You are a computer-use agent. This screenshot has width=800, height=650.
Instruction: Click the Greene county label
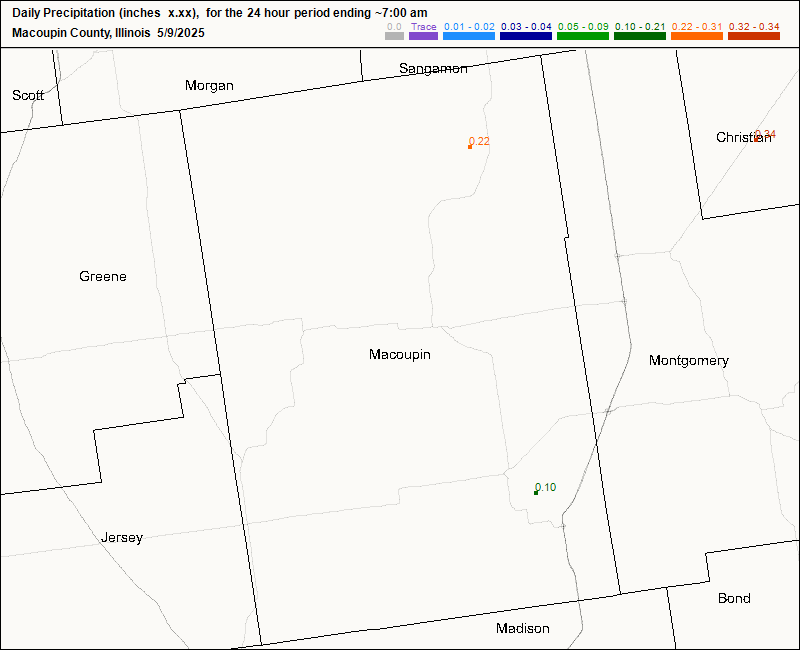click(x=103, y=276)
